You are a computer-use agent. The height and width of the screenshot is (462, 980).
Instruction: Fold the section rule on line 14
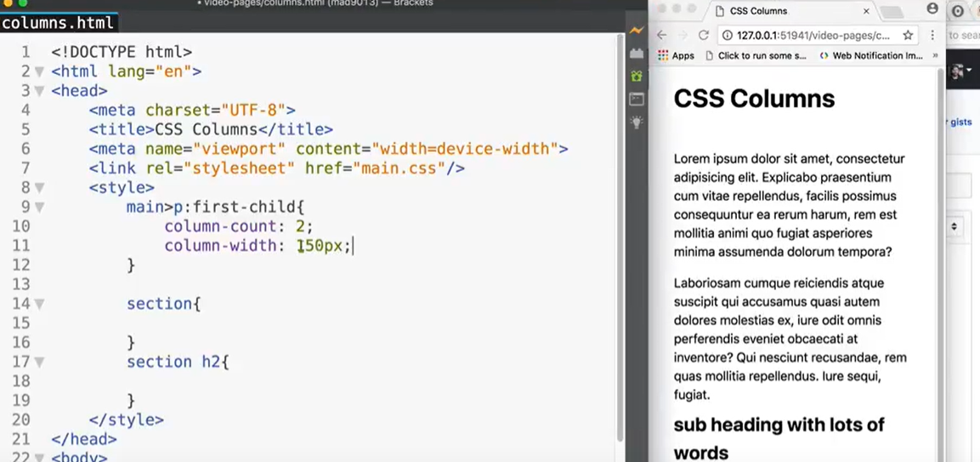[x=39, y=304]
